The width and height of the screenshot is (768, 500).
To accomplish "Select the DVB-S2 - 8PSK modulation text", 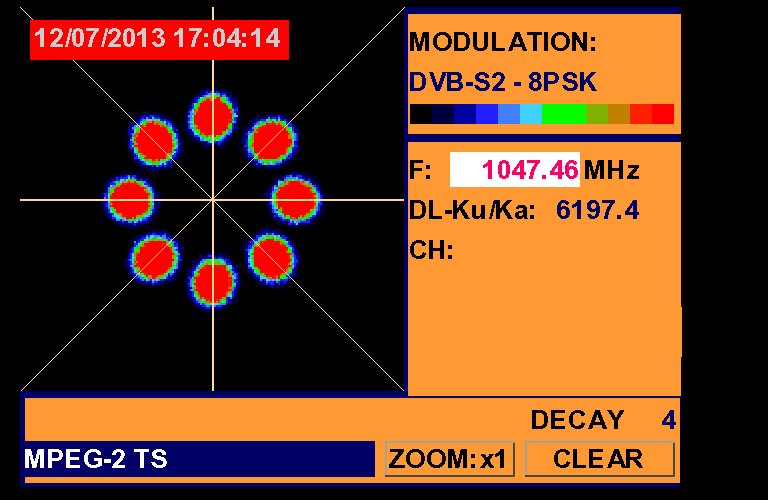I will coord(502,82).
